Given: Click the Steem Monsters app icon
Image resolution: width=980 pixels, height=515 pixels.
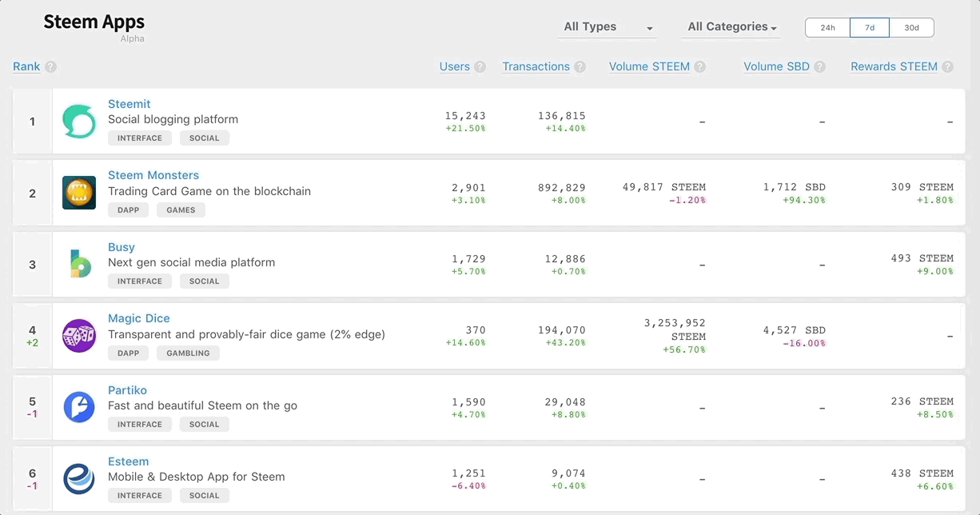Looking at the screenshot, I should tap(79, 193).
